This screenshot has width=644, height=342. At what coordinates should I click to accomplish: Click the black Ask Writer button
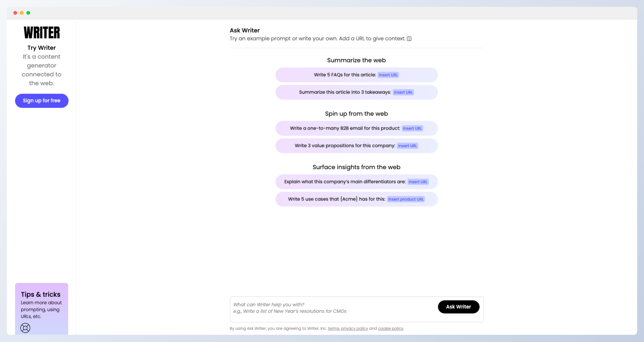[x=459, y=307]
